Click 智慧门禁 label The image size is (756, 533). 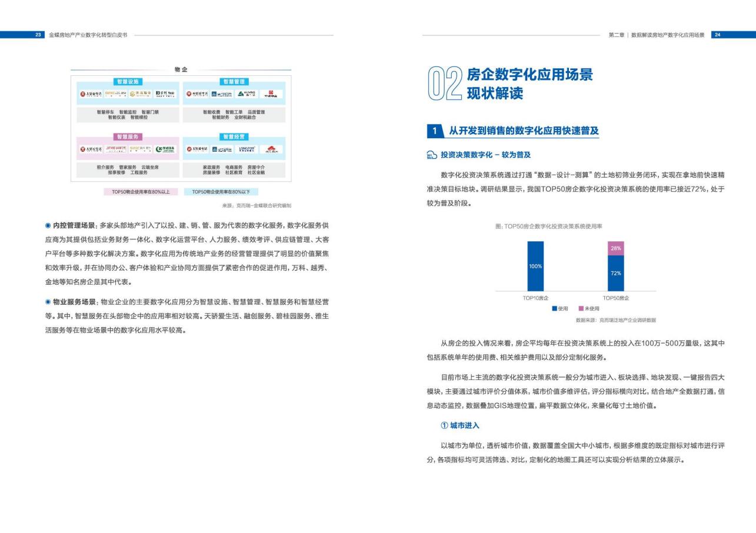[x=150, y=112]
